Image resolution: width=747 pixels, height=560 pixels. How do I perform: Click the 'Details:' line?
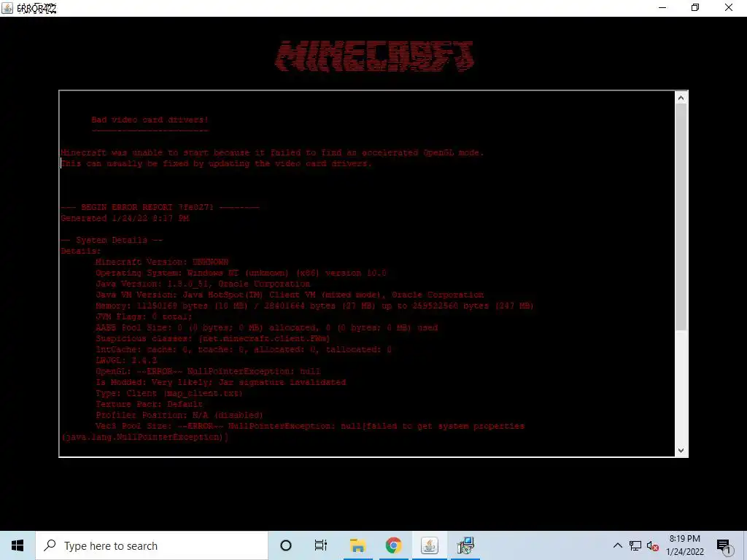coord(80,251)
